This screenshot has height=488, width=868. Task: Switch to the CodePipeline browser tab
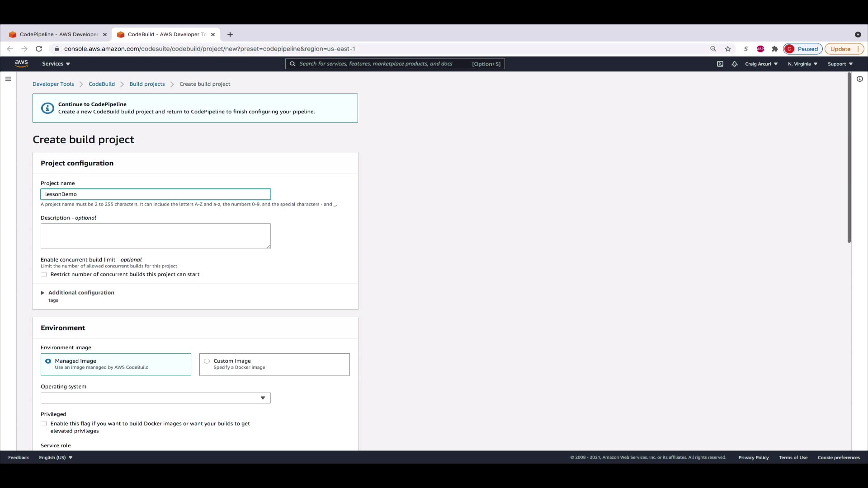58,34
